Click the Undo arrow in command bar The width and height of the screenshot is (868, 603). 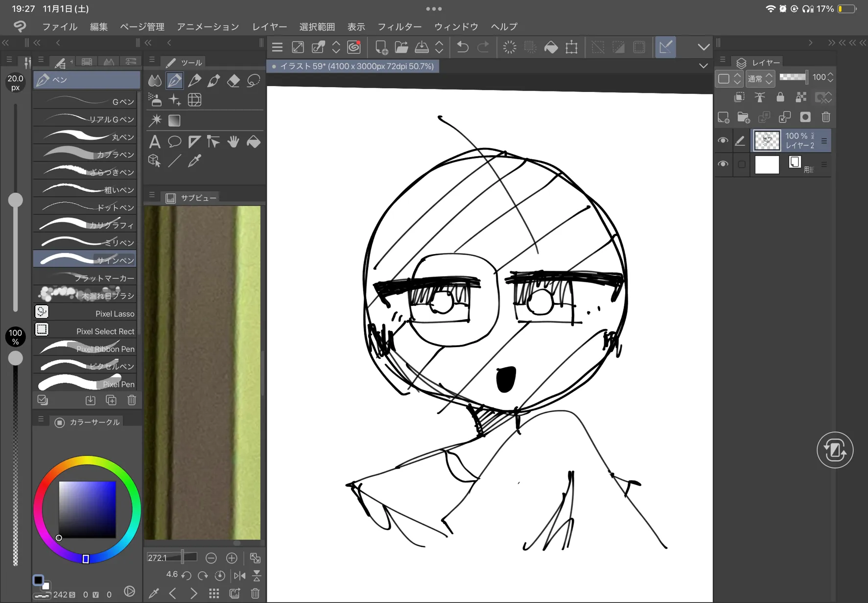point(462,47)
